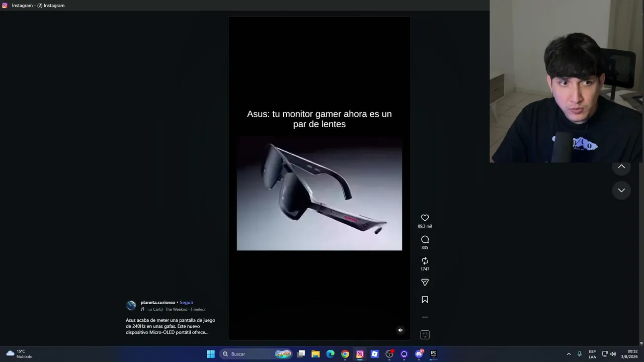Change the ESP LAA keyboard language
Screen dimensions: 644x362
[592, 354]
